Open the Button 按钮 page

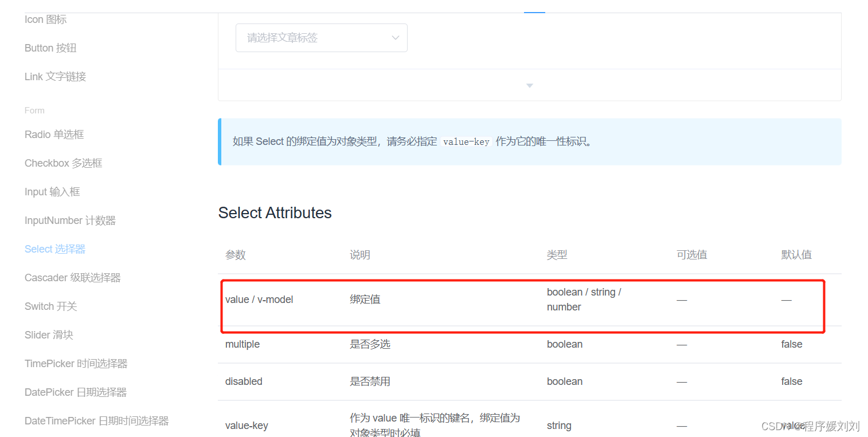pyautogui.click(x=50, y=48)
